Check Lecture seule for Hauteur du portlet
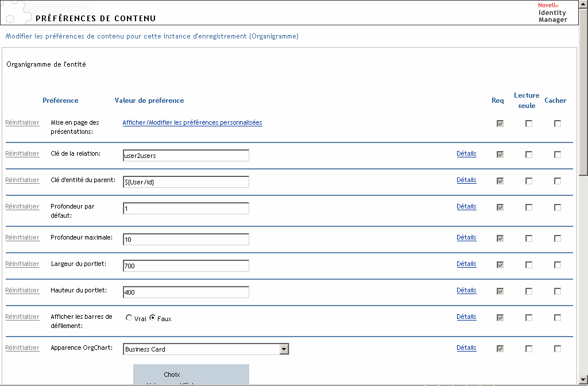The width and height of the screenshot is (588, 386). 529,291
